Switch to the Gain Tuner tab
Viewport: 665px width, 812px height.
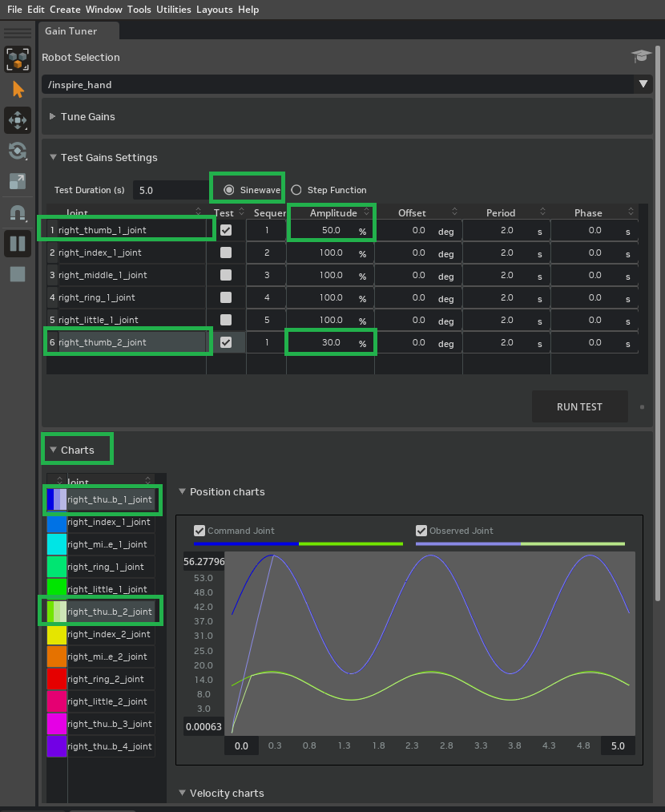(71, 31)
